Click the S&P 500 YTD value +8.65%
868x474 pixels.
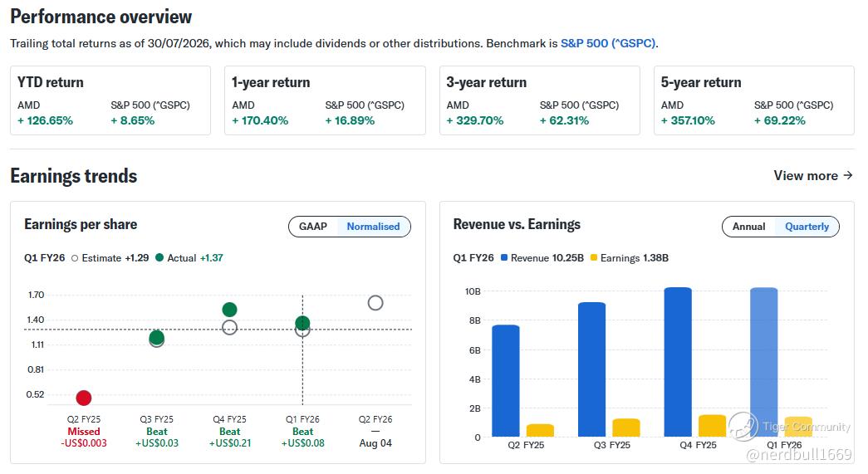pos(132,120)
